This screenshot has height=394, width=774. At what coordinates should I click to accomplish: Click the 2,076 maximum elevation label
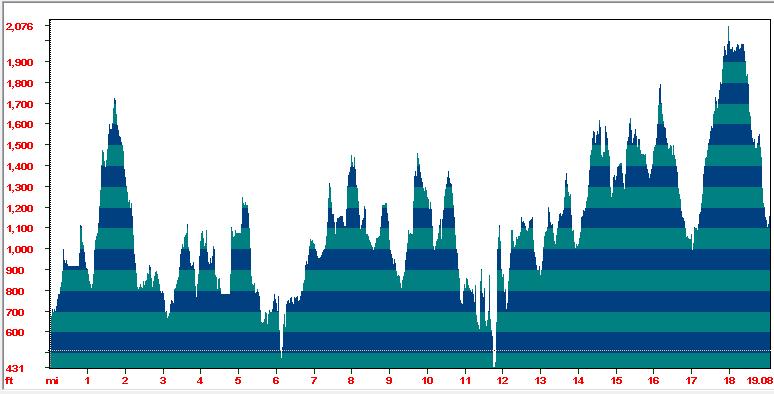coord(19,27)
